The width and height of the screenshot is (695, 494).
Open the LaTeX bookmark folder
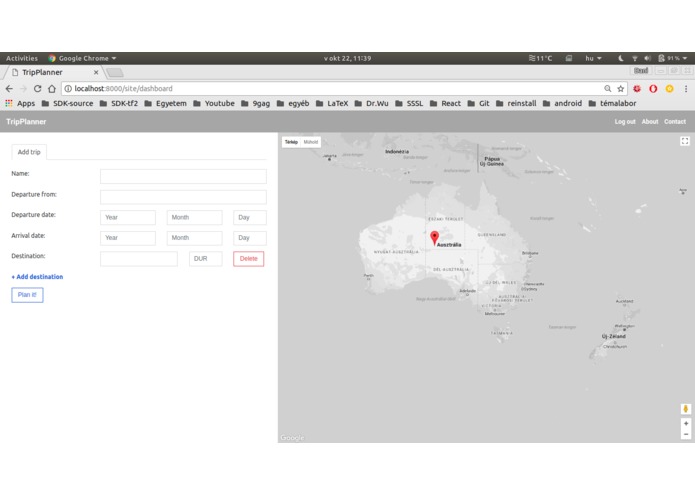pyautogui.click(x=332, y=103)
